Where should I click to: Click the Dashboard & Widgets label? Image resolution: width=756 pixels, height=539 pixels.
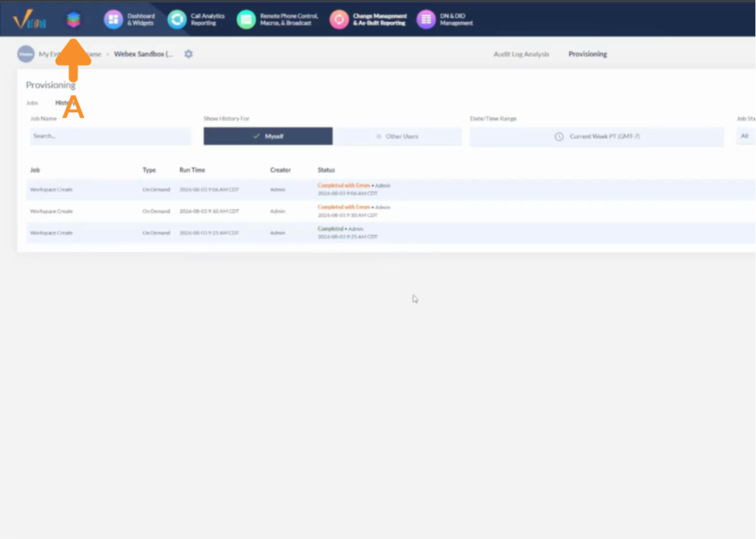[x=141, y=19]
